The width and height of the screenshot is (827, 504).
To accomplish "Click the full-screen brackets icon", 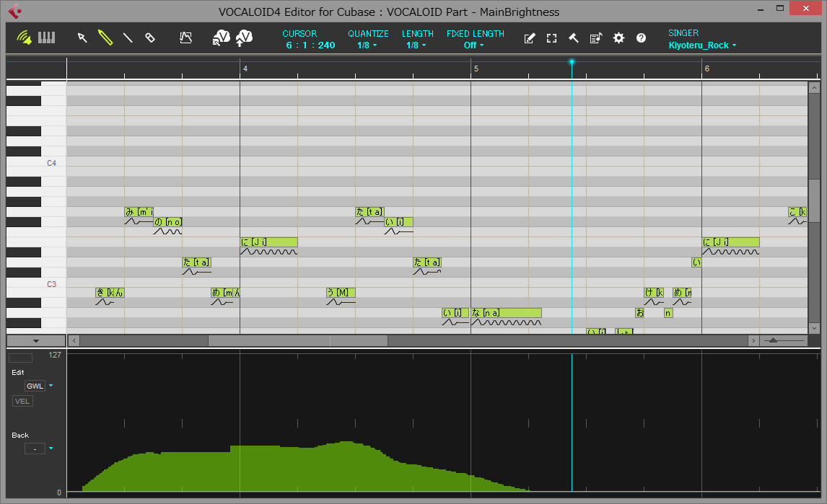I will 551,38.
